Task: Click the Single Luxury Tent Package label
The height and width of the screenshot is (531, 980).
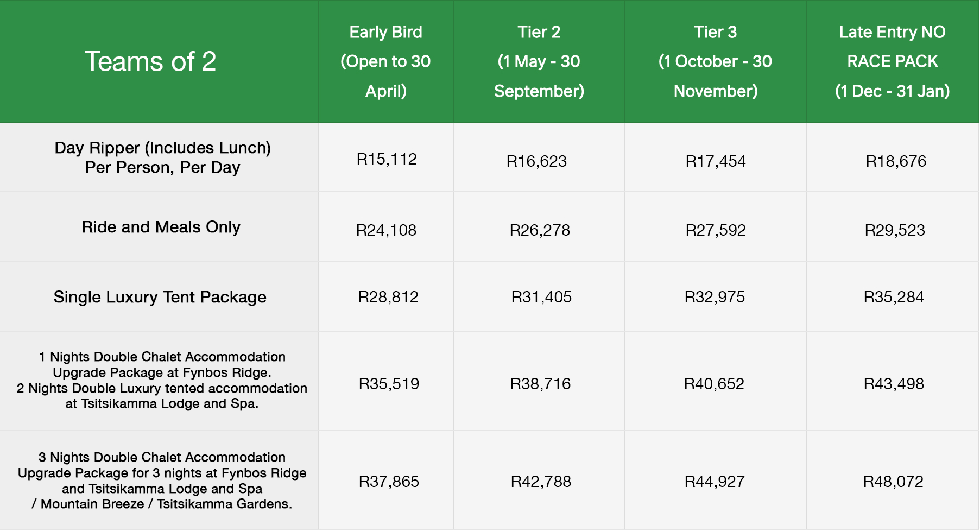Action: pyautogui.click(x=160, y=297)
